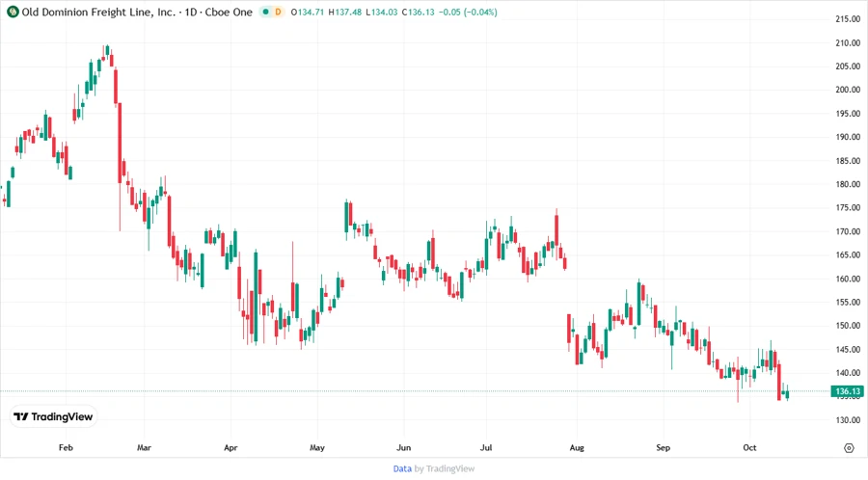This screenshot has width=868, height=480.
Task: Open the Data link below chart
Action: tap(402, 468)
